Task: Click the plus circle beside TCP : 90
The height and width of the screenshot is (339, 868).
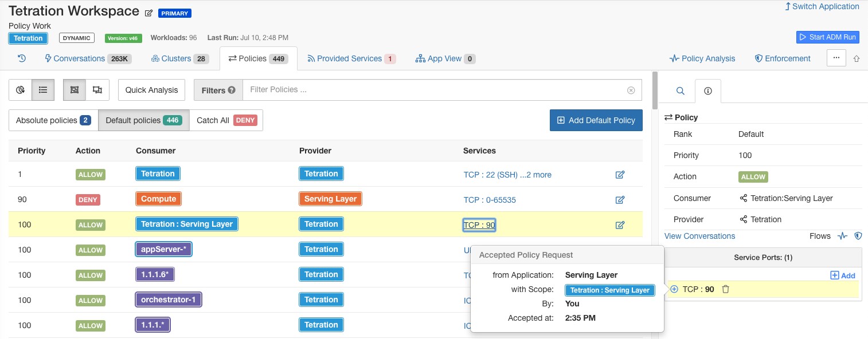Action: pos(674,289)
